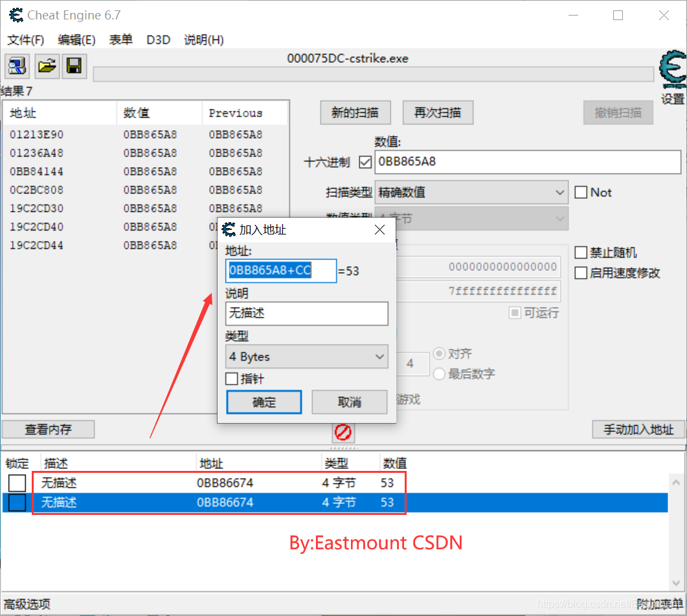The width and height of the screenshot is (687, 616).
Task: Select result row 01236A48
Action: pos(145,153)
